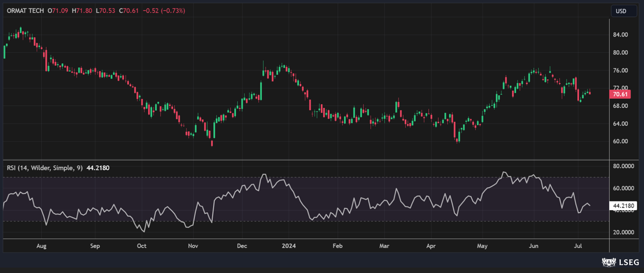The width and height of the screenshot is (644, 273).
Task: Click the 84.00 price axis label
Action: point(620,35)
